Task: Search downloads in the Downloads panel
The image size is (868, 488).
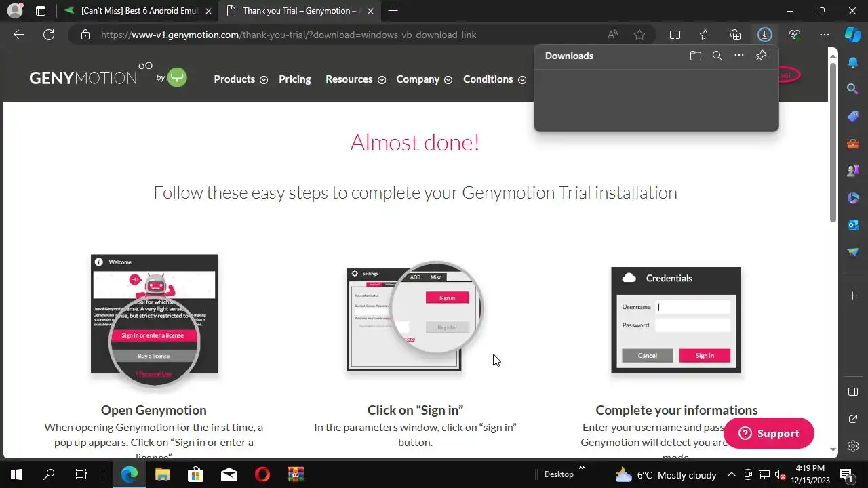Action: [717, 56]
